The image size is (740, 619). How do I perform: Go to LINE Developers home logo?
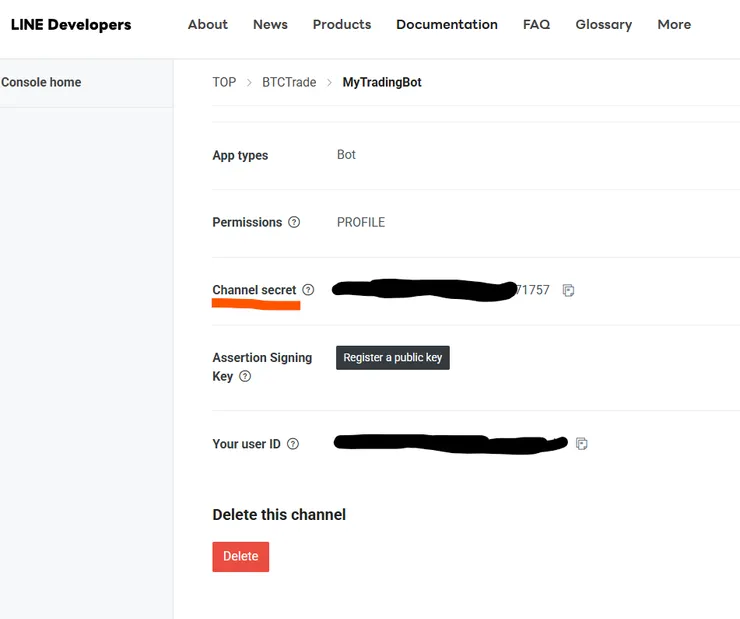pos(71,24)
